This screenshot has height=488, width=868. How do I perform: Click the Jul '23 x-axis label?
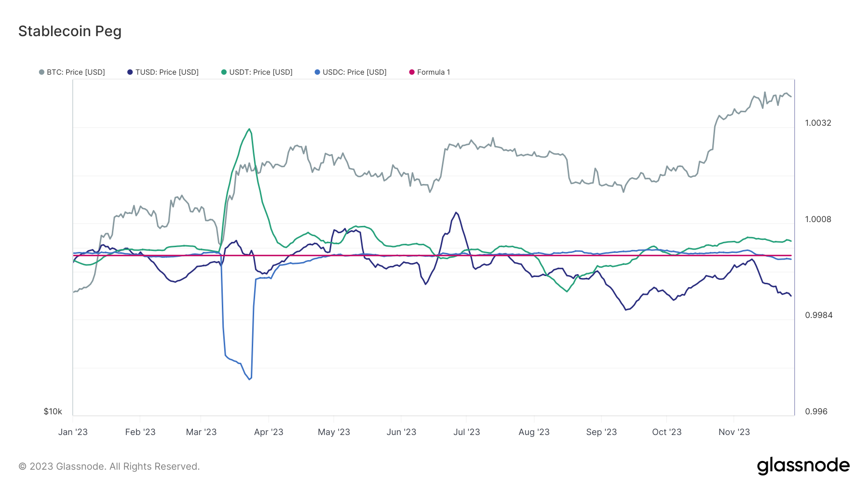(x=466, y=432)
